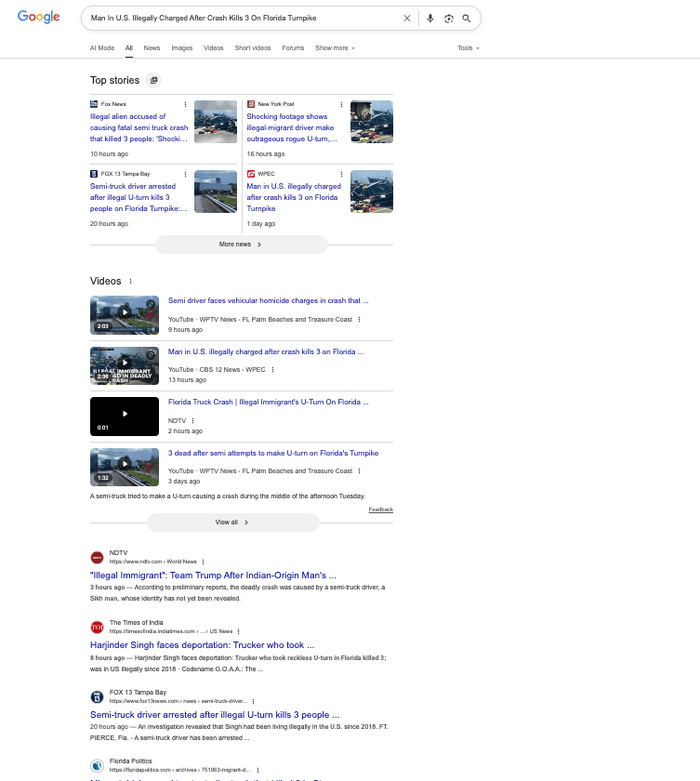
Task: Open three-dot menu next to Videos heading
Action: (130, 282)
